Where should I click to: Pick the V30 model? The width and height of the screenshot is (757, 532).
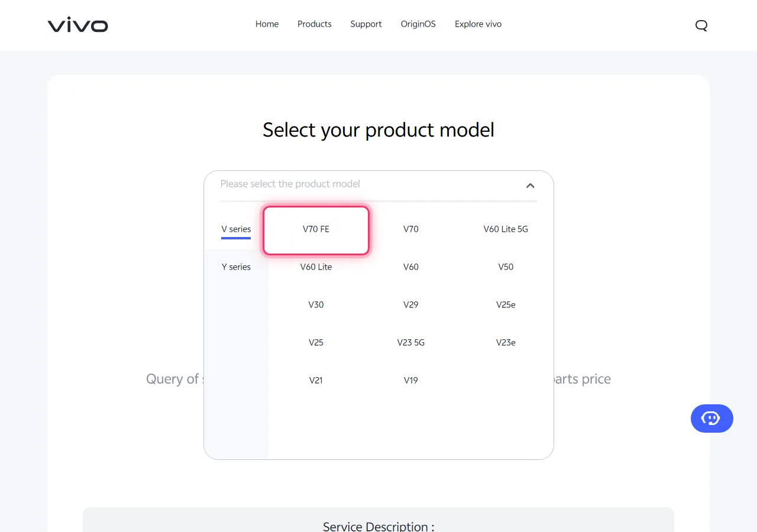coord(316,305)
